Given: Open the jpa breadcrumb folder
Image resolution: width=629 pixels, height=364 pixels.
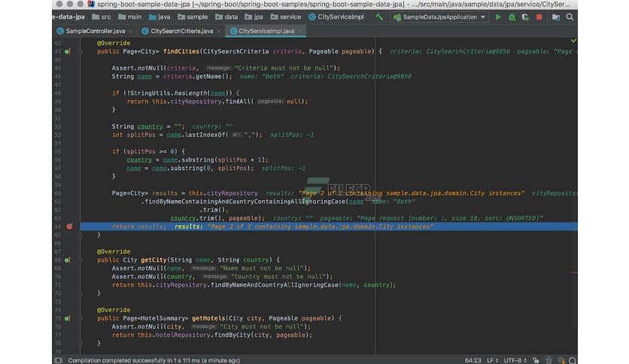Looking at the screenshot, I should [x=254, y=17].
